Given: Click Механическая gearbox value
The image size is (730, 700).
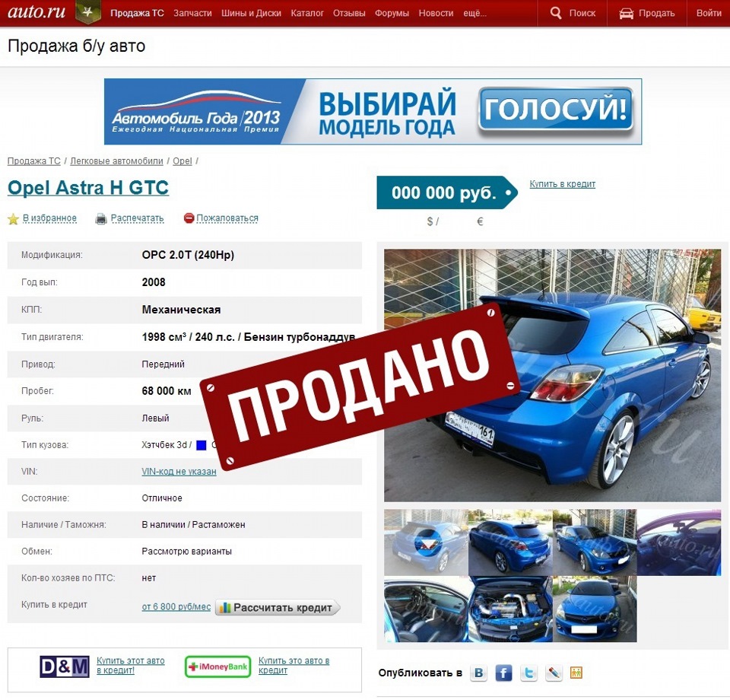Looking at the screenshot, I should coord(181,310).
